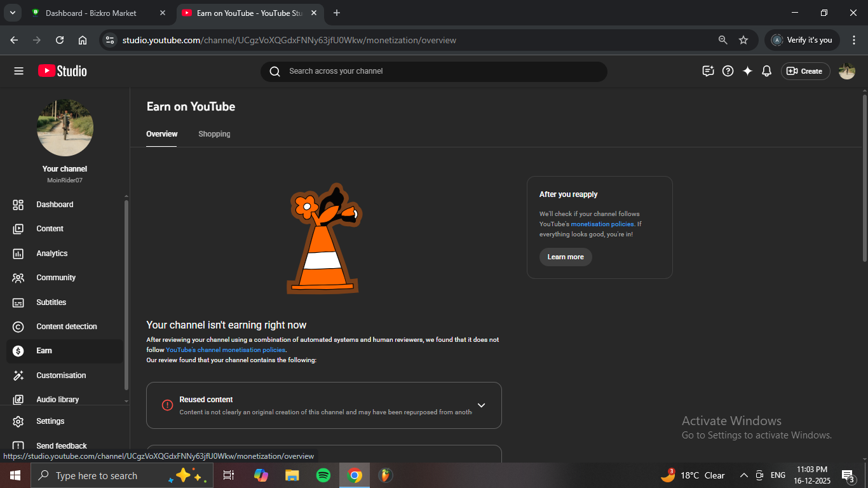This screenshot has width=868, height=488.
Task: Open the hamburger navigation menu
Action: (18, 71)
